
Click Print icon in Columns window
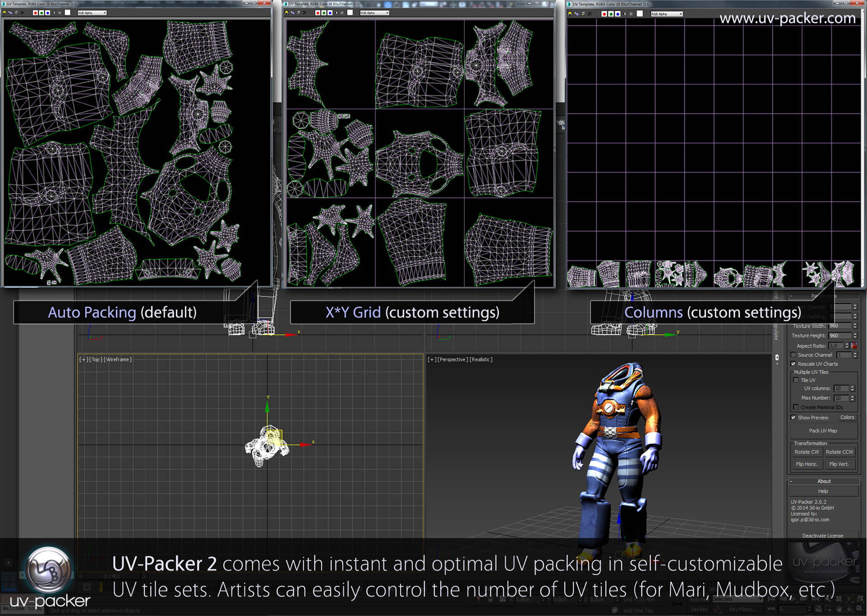[583, 14]
